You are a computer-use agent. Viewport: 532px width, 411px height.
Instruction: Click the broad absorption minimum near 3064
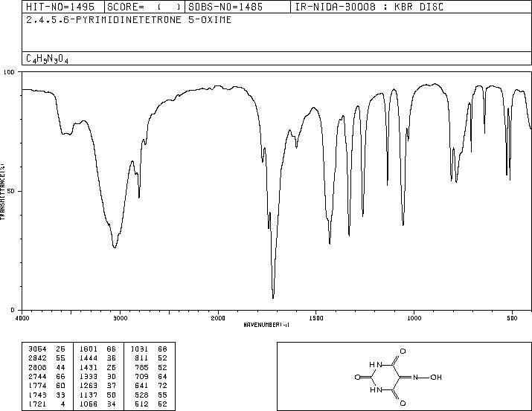coord(115,247)
